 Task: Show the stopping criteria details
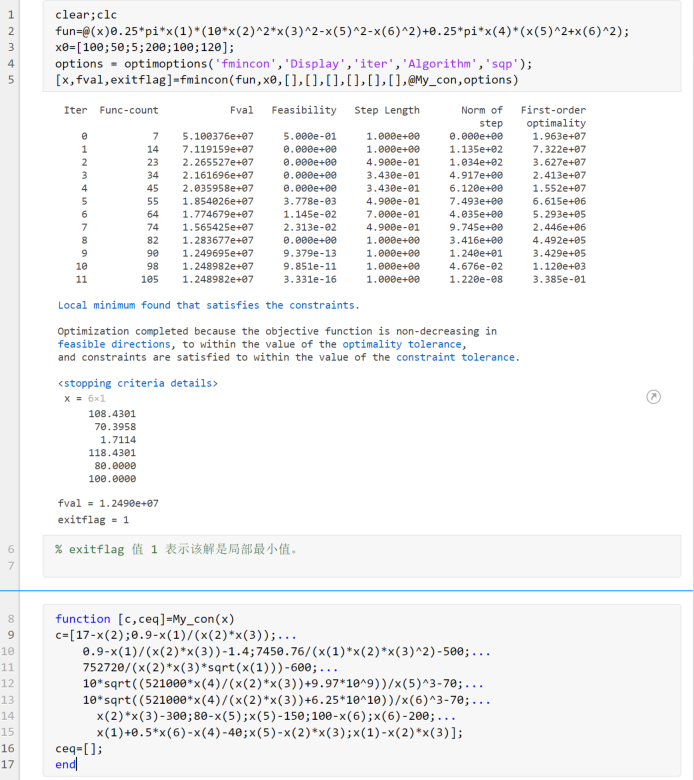pyautogui.click(x=138, y=383)
